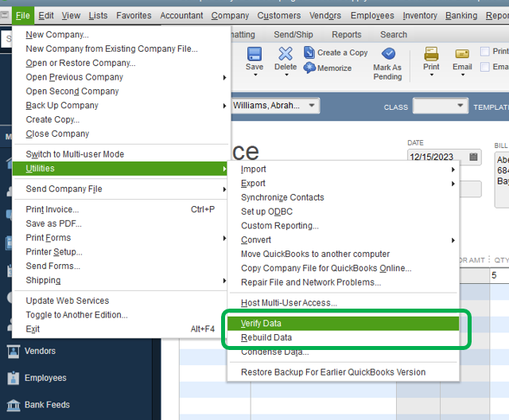This screenshot has width=509, height=420.
Task: Expand the Open Previous Company submenu
Action: click(224, 78)
